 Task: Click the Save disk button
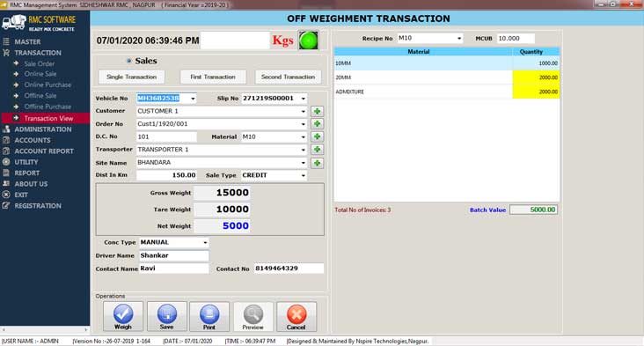click(167, 316)
